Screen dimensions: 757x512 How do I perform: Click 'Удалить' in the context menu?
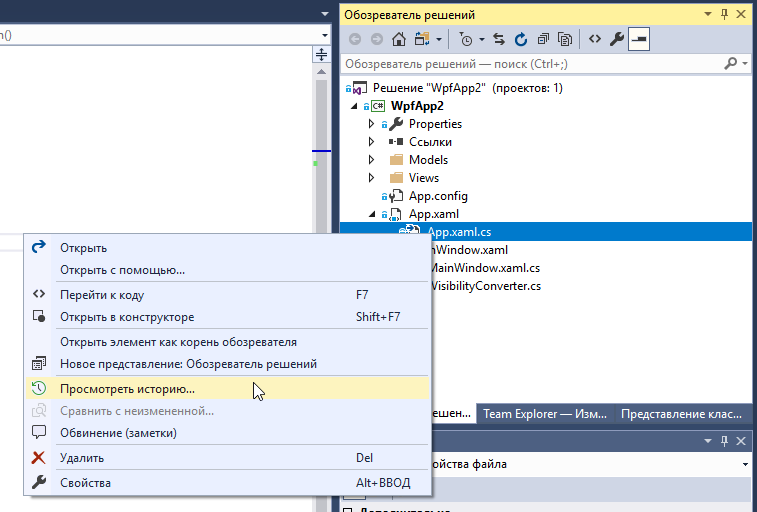pyautogui.click(x=82, y=458)
